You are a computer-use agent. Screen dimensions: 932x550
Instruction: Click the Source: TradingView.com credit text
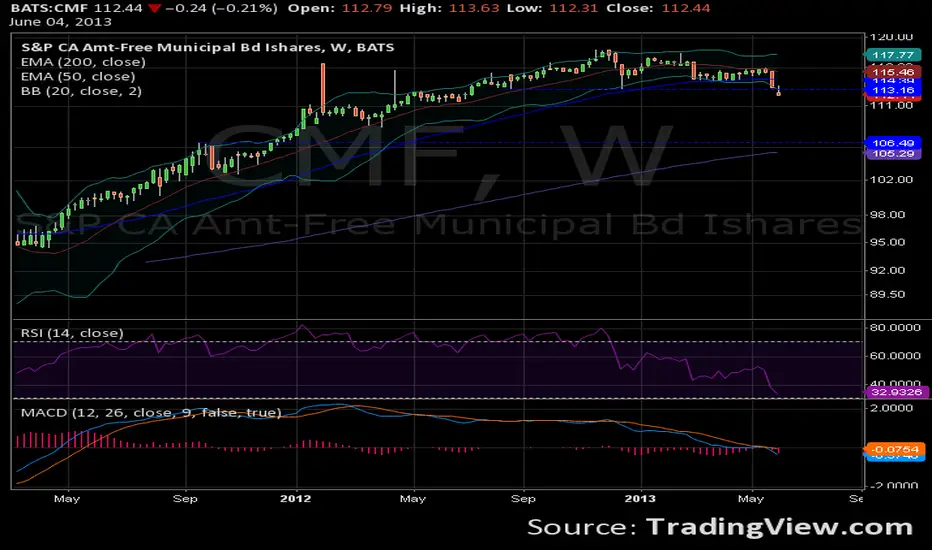click(x=720, y=527)
